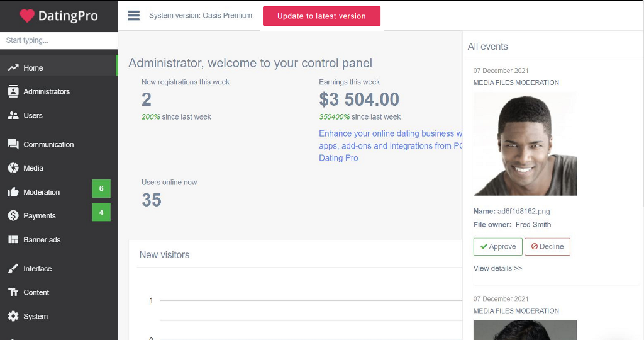The width and height of the screenshot is (644, 340).
Task: Open the DatingPro heart logo
Action: (27, 16)
